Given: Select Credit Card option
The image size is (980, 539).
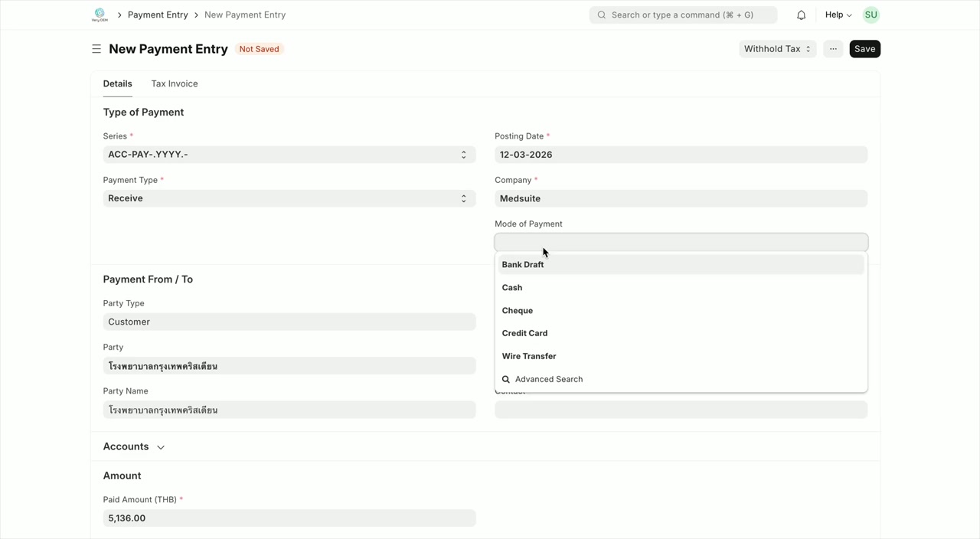Looking at the screenshot, I should click(524, 334).
